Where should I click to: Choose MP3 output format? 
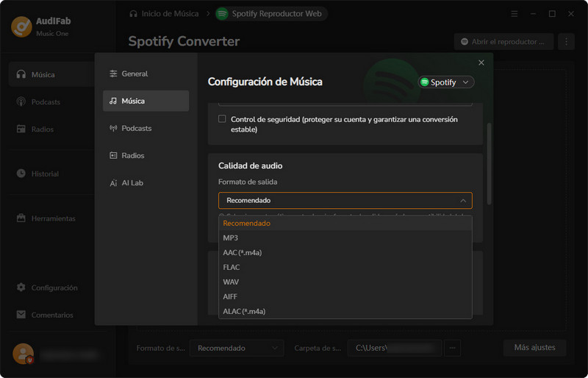coord(345,238)
